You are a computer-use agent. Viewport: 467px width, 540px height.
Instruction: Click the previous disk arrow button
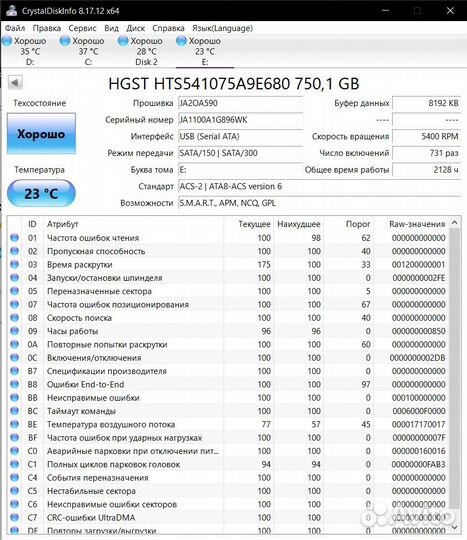(15, 83)
